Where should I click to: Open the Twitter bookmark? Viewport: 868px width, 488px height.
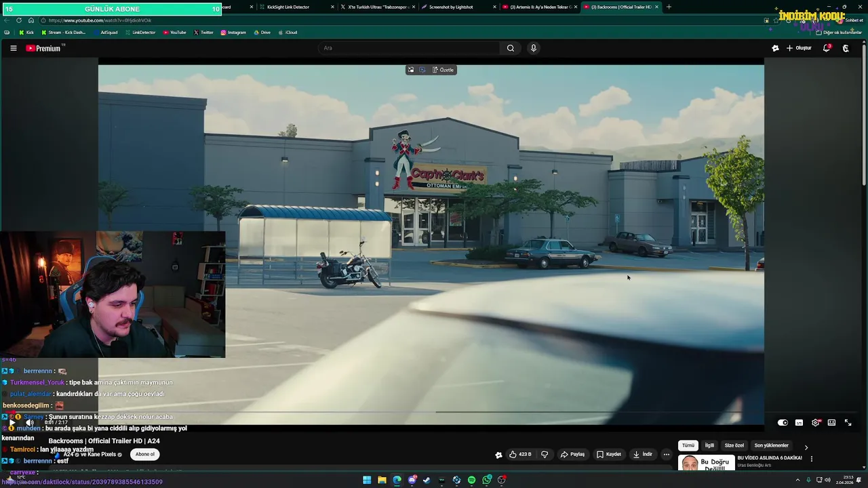pyautogui.click(x=203, y=33)
